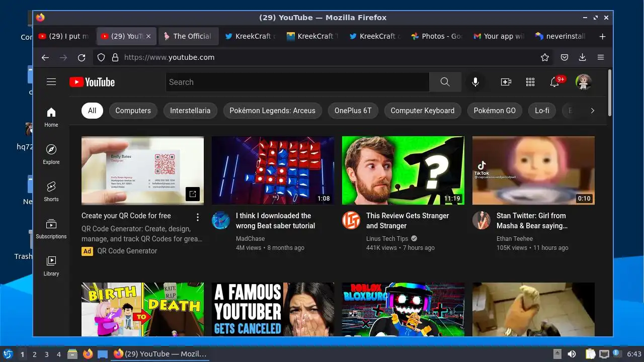The height and width of the screenshot is (362, 644).
Task: Start voice search with microphone icon
Action: coord(475,82)
